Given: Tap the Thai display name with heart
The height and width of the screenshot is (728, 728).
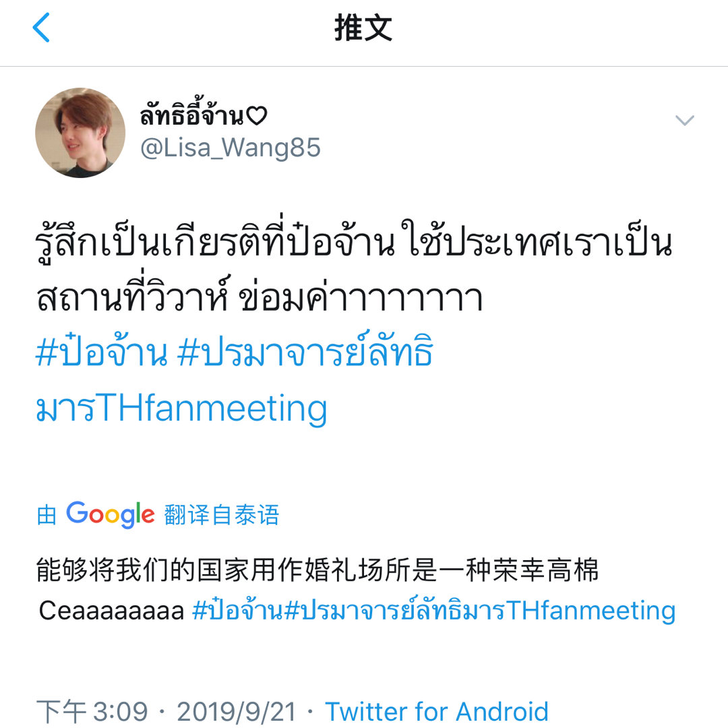Looking at the screenshot, I should (204, 113).
